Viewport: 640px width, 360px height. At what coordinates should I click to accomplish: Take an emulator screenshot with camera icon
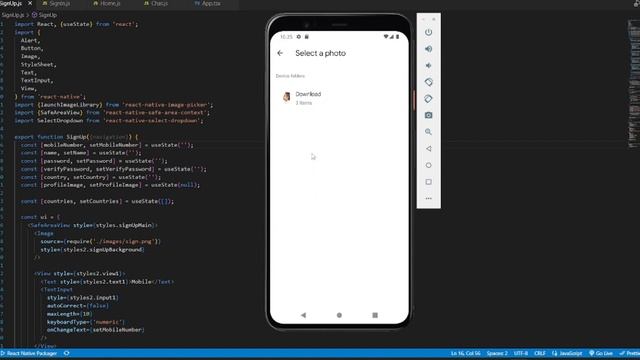coord(428,116)
